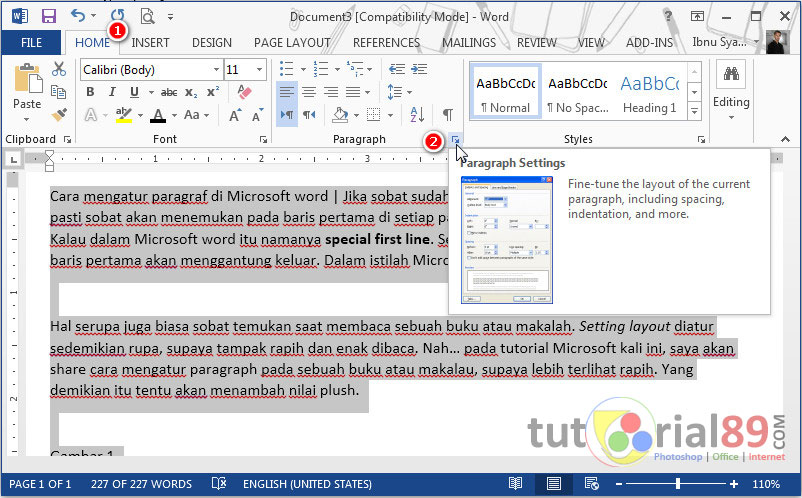
Task: Switch to the INSERT tab
Action: (150, 42)
